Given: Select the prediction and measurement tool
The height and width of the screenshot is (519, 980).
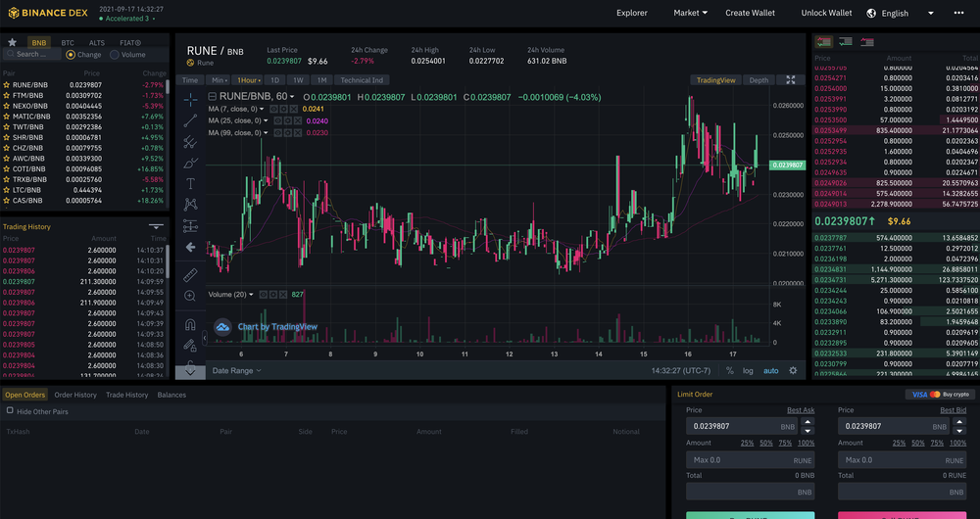Looking at the screenshot, I should [190, 225].
